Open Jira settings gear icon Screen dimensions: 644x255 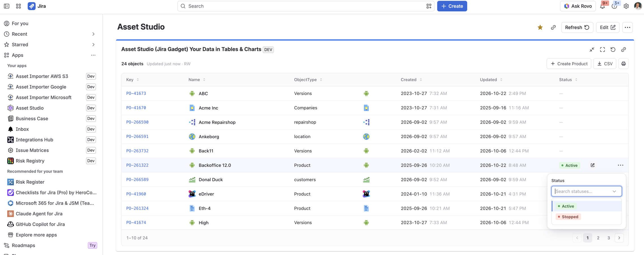click(x=626, y=6)
